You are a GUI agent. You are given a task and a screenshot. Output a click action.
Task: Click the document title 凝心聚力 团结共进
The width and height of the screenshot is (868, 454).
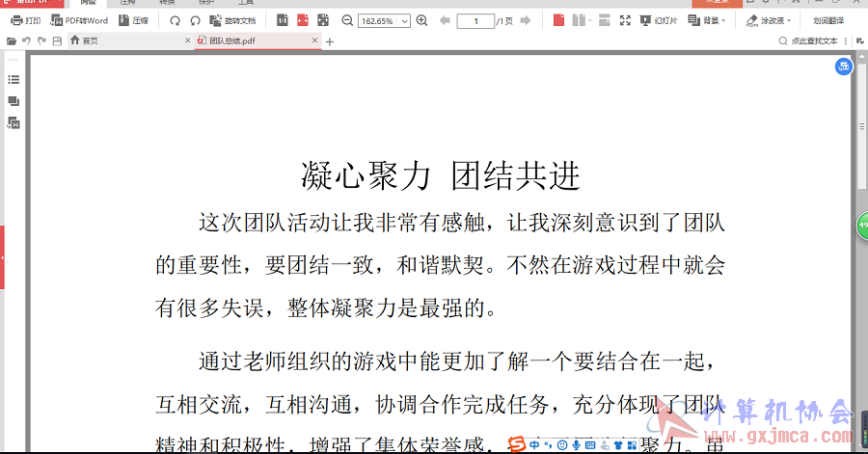pyautogui.click(x=441, y=176)
